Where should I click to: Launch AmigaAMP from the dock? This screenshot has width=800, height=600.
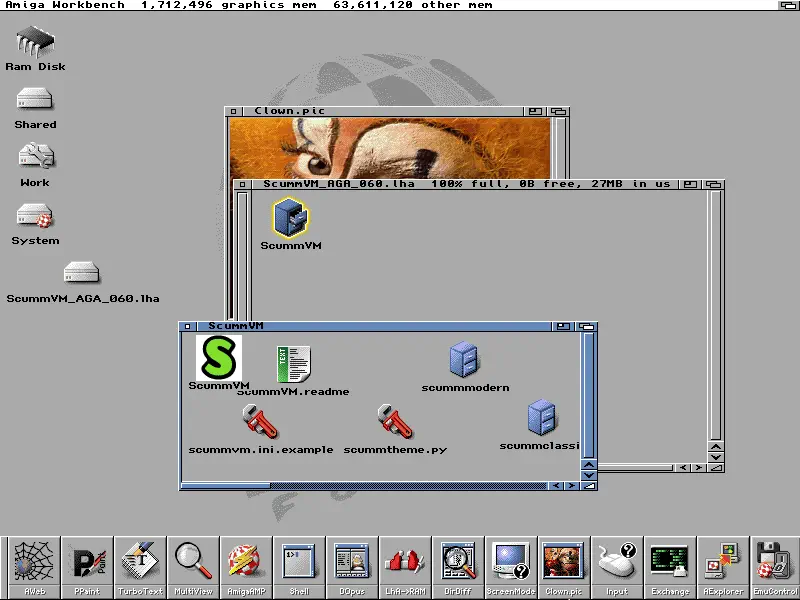(x=246, y=567)
